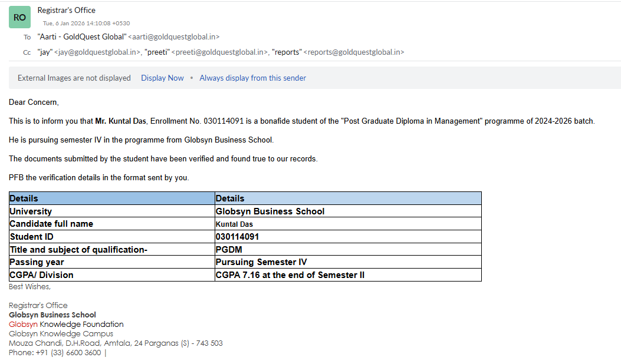621x364 pixels.
Task: Click the RO sender avatar
Action: click(x=19, y=18)
